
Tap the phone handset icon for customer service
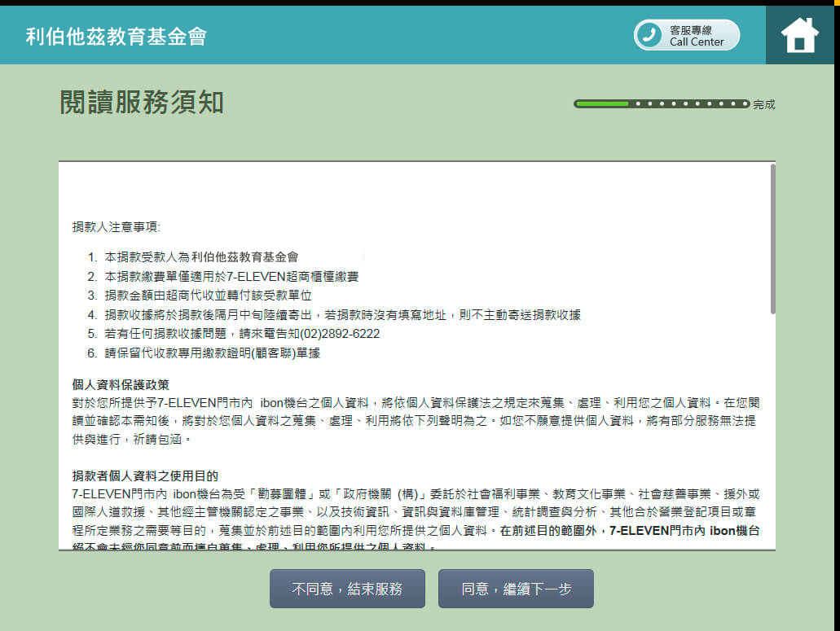tap(649, 35)
